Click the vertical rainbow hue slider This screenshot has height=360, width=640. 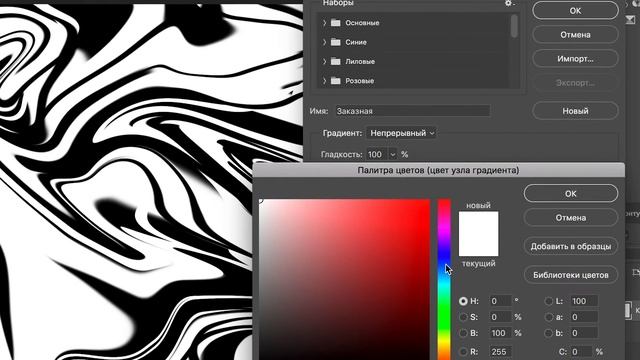(444, 280)
